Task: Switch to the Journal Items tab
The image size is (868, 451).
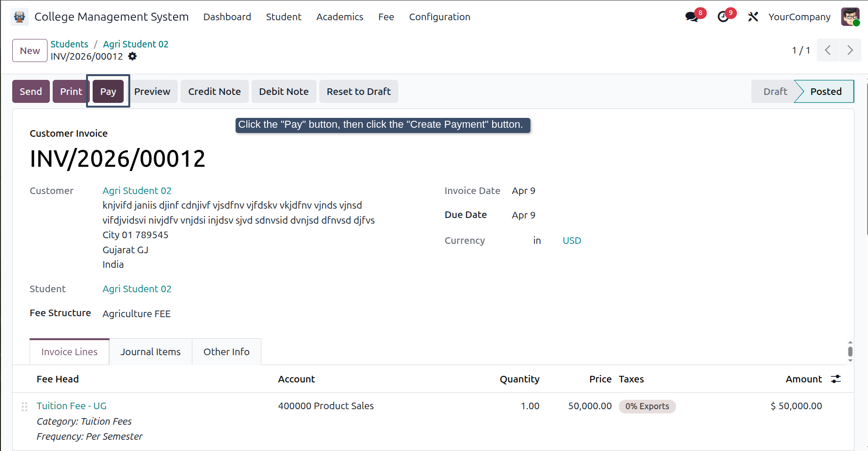Action: pyautogui.click(x=150, y=352)
